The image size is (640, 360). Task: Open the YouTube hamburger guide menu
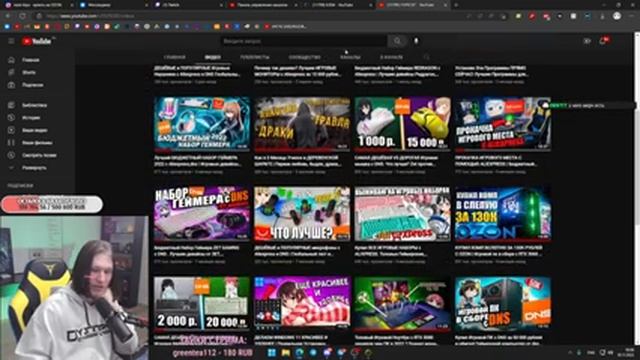coord(11,41)
